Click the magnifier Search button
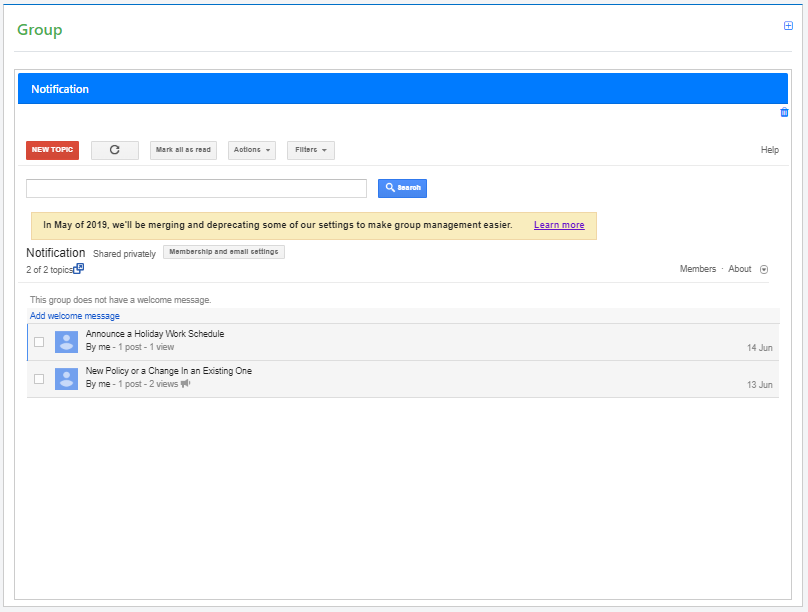 click(402, 188)
